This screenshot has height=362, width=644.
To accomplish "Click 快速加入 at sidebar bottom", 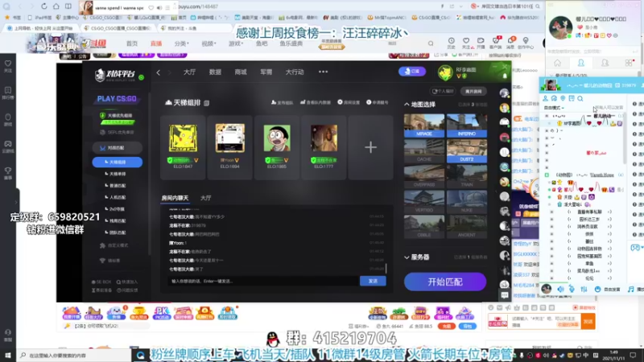I will [x=127, y=282].
